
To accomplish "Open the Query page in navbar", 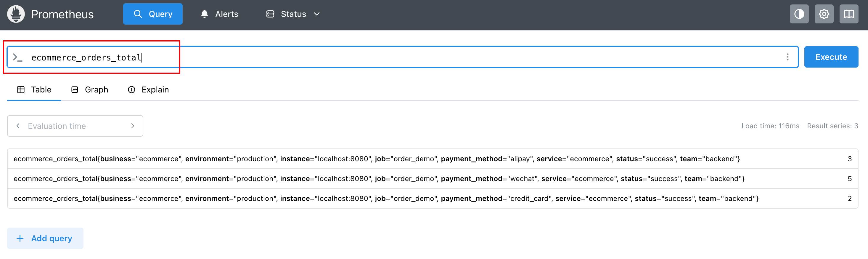I will (x=153, y=14).
